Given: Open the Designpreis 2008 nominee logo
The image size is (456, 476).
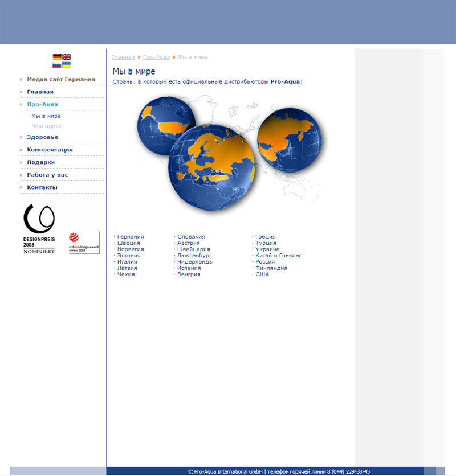Looking at the screenshot, I should click(x=39, y=229).
